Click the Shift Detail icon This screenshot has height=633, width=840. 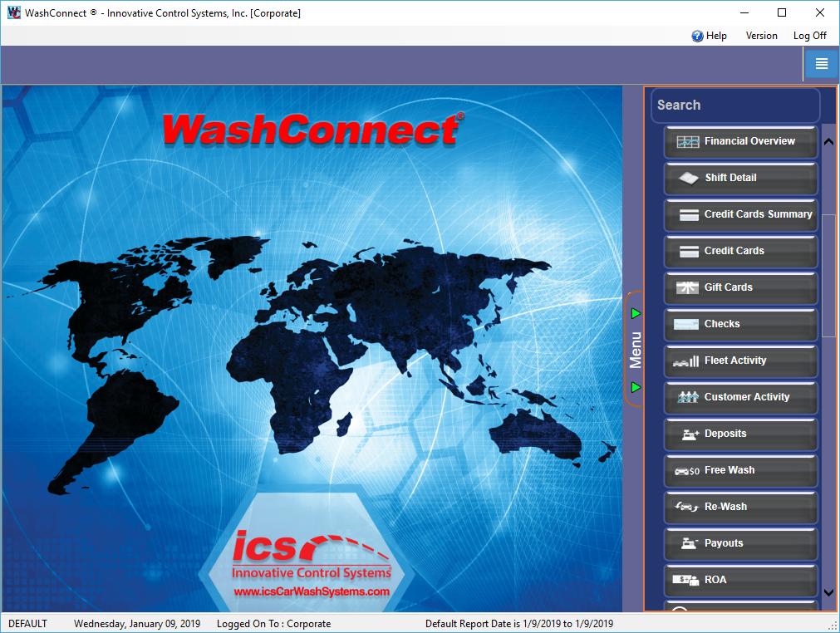(x=689, y=178)
